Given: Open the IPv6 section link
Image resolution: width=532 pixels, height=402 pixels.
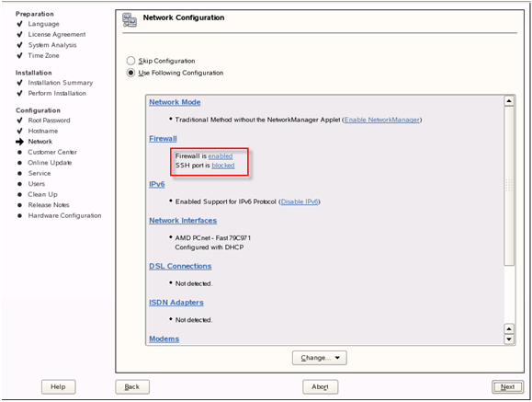Looking at the screenshot, I should [157, 184].
